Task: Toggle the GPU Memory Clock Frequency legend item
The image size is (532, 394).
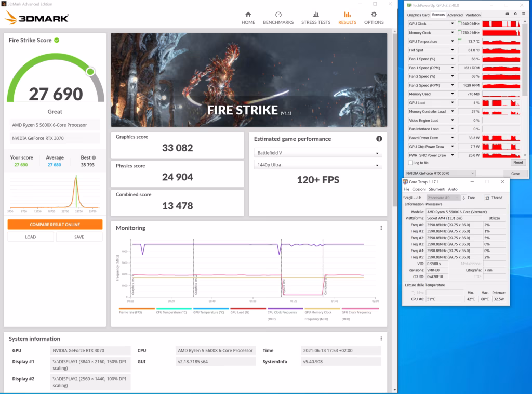Action: tap(322, 314)
